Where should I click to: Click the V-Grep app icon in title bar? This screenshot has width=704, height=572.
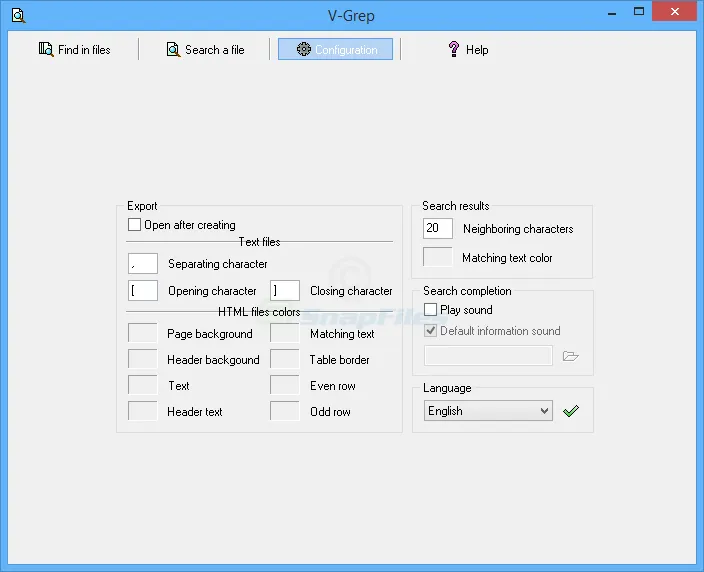pyautogui.click(x=18, y=16)
